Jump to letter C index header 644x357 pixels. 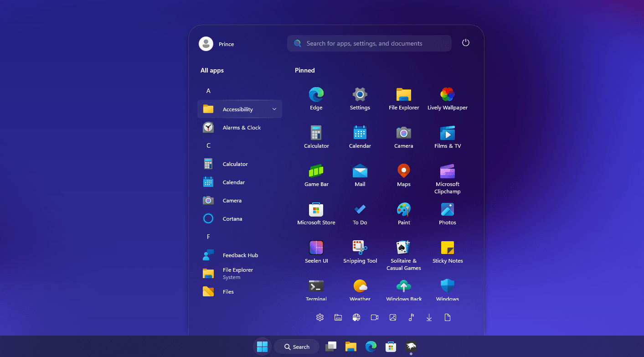coord(208,146)
